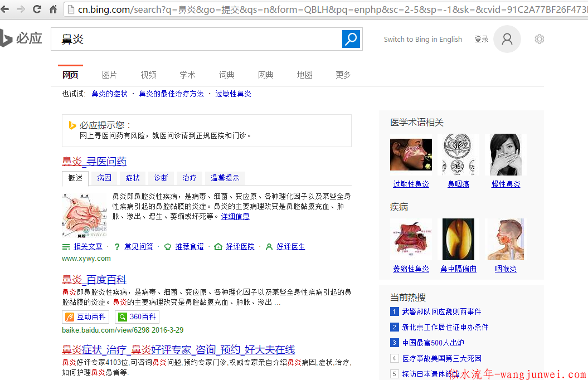This screenshot has height=380, width=588.
Task: Click the 鼻中隔偏曲 sidebar text link
Action: click(x=458, y=269)
